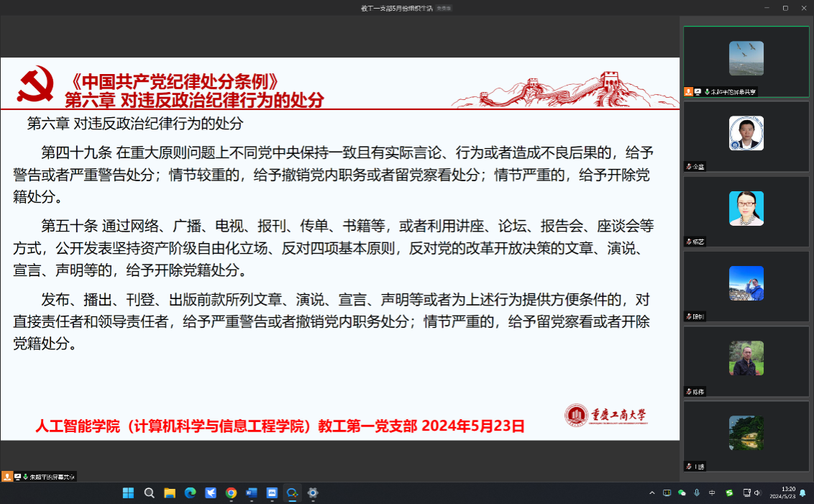814x504 pixels.
Task: Select the participant tile named 杨艺
Action: tap(746, 212)
